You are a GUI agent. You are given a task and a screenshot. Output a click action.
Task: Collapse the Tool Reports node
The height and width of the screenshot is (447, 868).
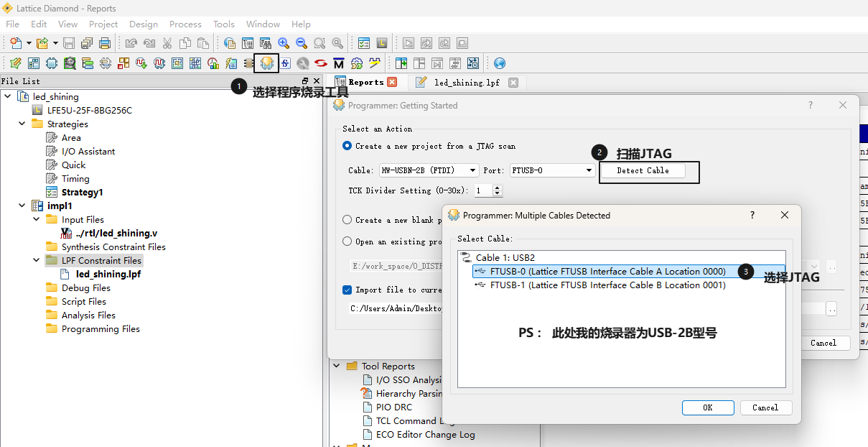point(336,366)
